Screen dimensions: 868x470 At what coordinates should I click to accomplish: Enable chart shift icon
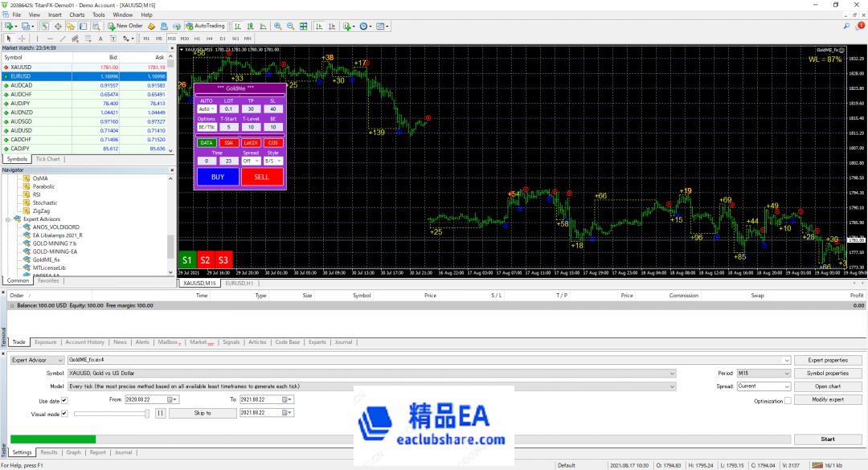coord(332,26)
